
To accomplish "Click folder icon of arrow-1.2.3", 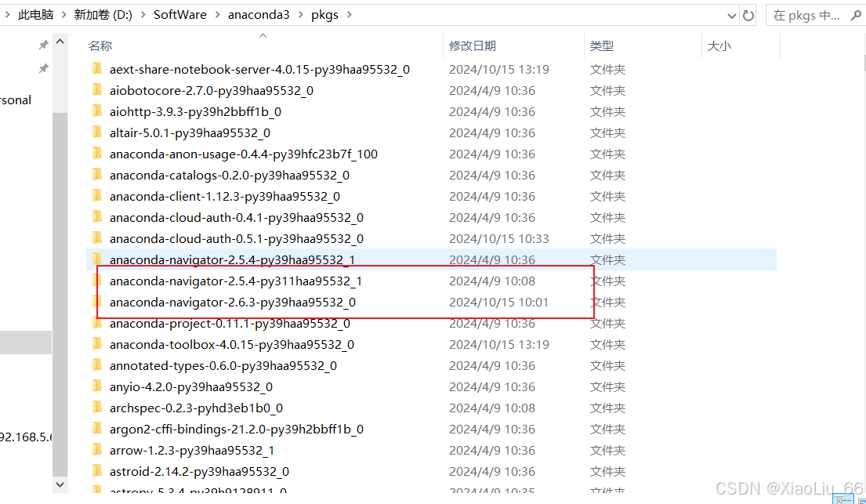I will click(97, 450).
